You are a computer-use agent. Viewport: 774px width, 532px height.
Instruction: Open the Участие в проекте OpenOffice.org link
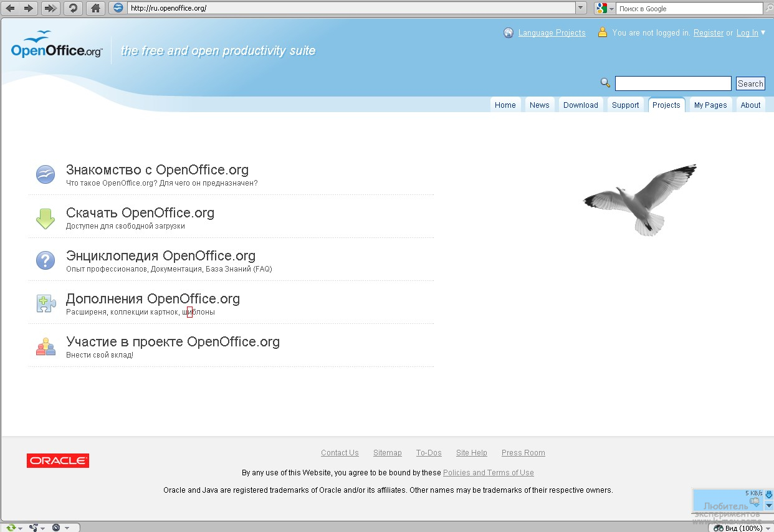point(173,341)
